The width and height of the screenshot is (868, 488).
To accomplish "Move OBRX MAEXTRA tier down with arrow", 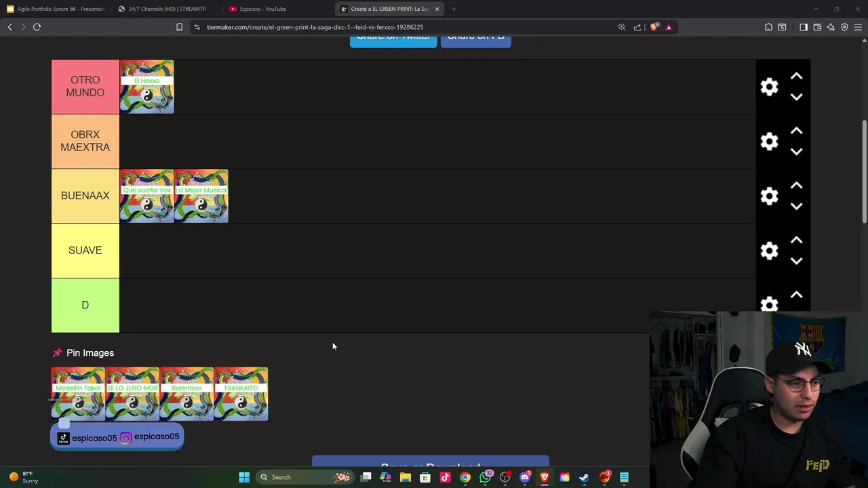I will (796, 152).
